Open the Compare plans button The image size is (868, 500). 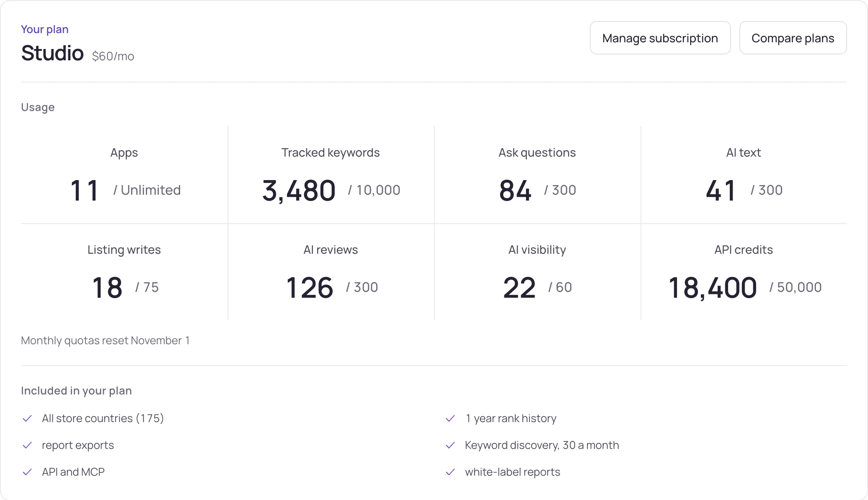tap(793, 38)
